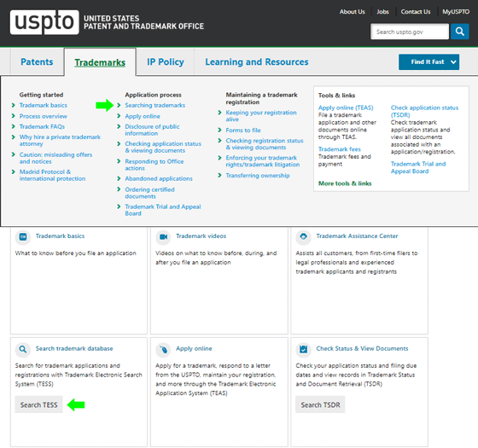Click the USPTO logo
478x448 pixels.
tap(44, 22)
